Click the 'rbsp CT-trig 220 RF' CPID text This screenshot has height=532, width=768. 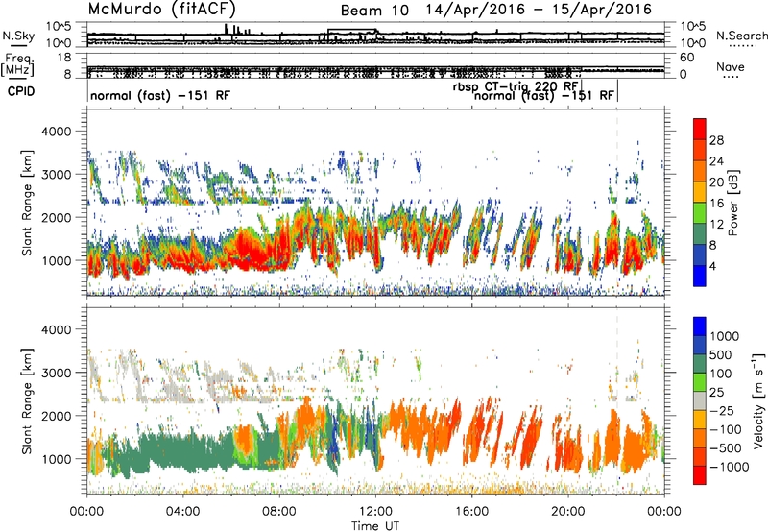[516, 86]
